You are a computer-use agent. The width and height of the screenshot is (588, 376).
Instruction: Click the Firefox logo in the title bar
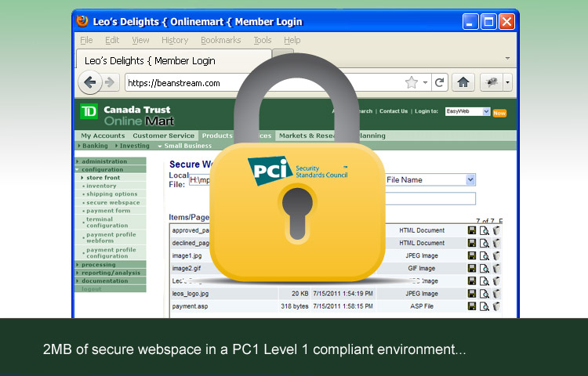click(x=82, y=20)
